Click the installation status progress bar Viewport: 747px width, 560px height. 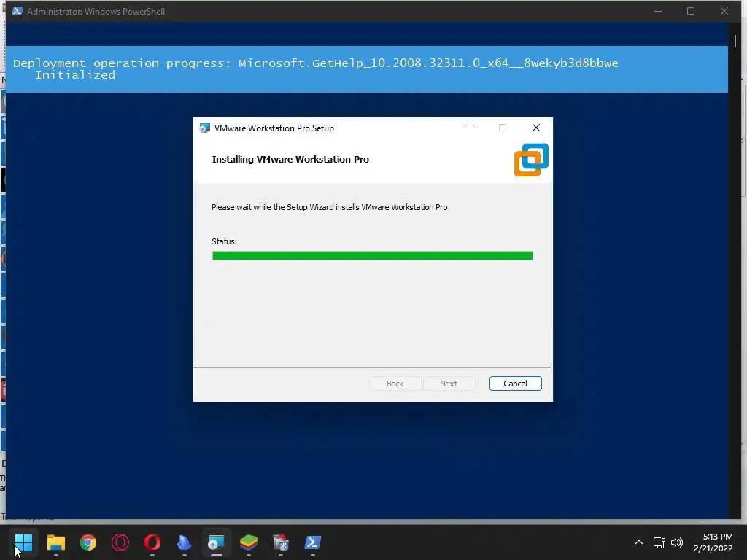(373, 256)
